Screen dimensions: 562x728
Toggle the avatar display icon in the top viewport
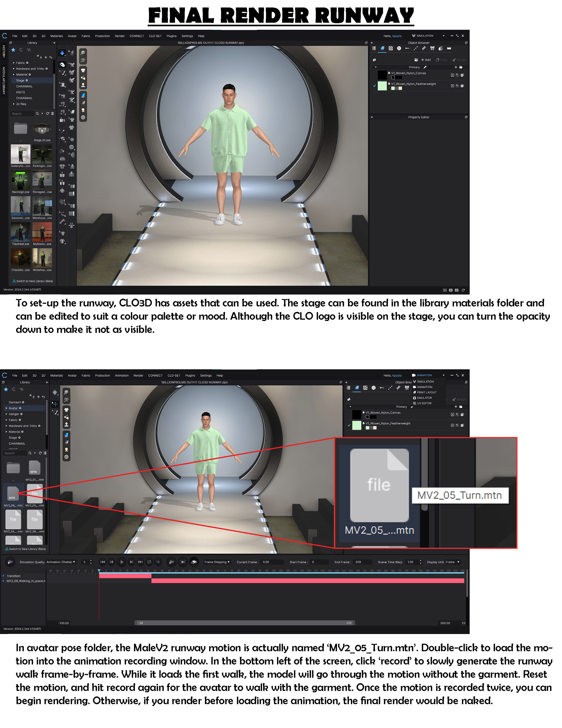pos(83,85)
